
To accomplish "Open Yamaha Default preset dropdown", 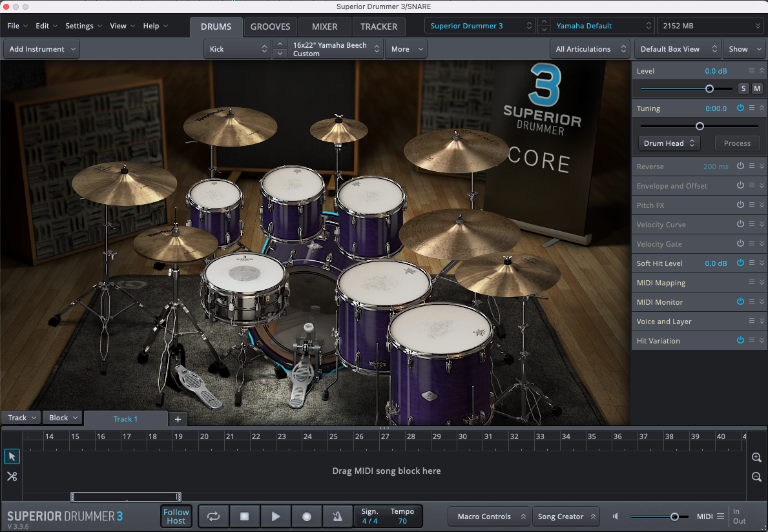I will click(602, 25).
